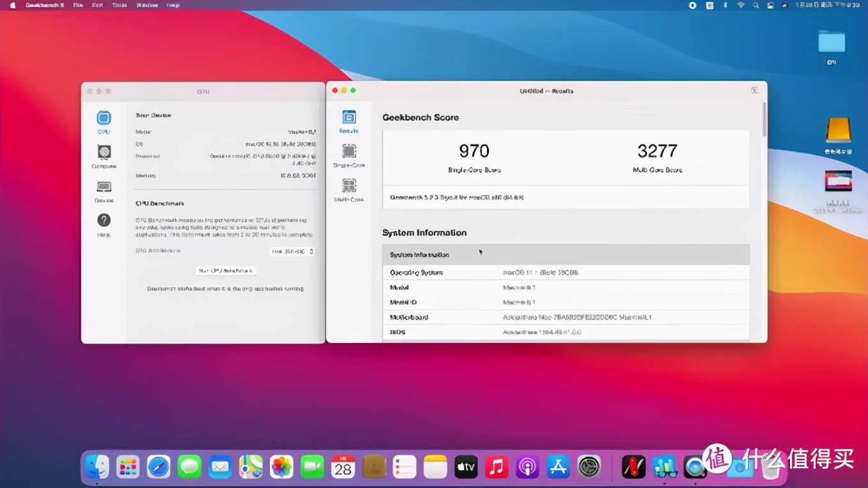
Task: Click the Geekbench Score heading
Action: (421, 118)
